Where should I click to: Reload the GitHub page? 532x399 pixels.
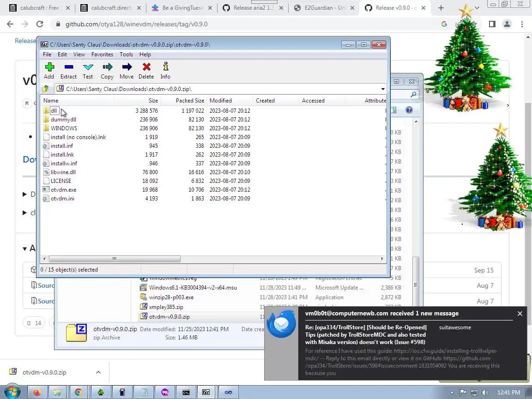[x=40, y=24]
